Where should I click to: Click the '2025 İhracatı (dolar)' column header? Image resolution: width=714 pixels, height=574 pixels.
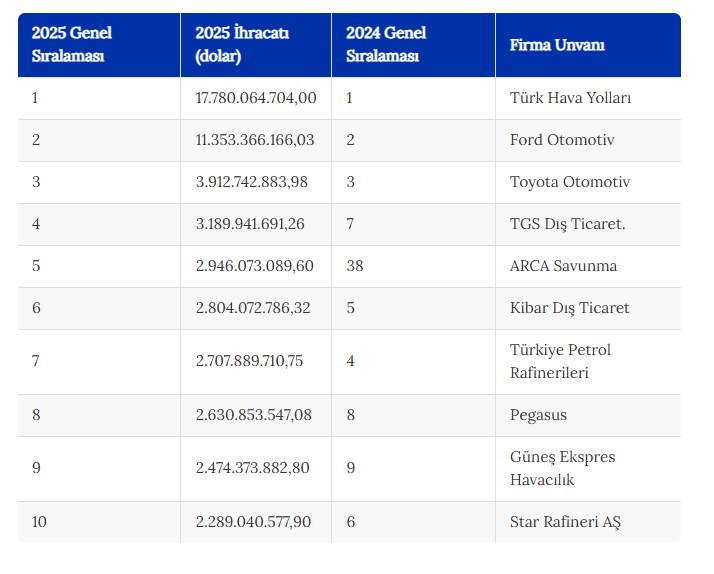click(256, 45)
